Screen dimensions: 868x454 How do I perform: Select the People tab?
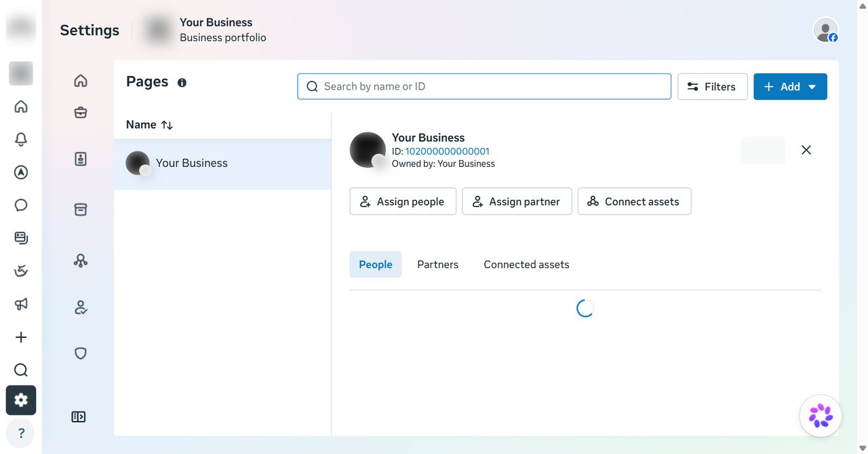click(376, 265)
